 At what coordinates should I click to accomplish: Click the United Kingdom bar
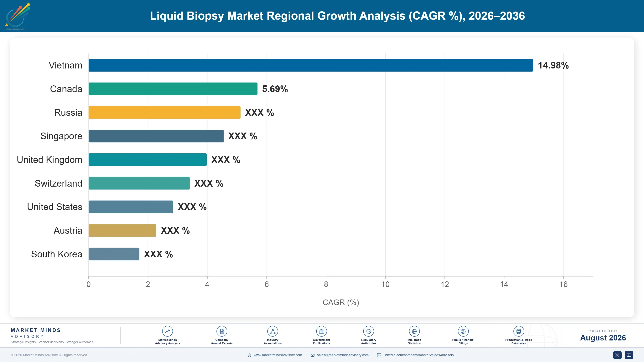pos(148,159)
